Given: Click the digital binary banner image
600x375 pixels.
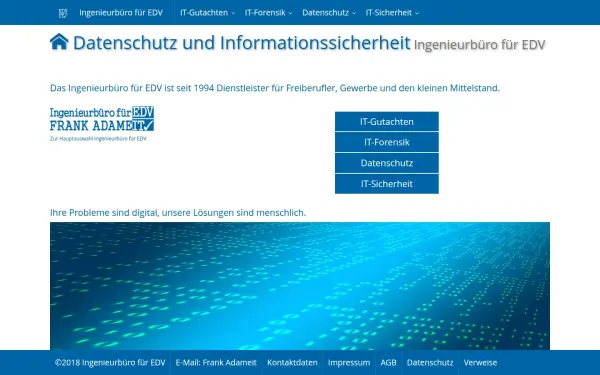Looking at the screenshot, I should point(300,286).
